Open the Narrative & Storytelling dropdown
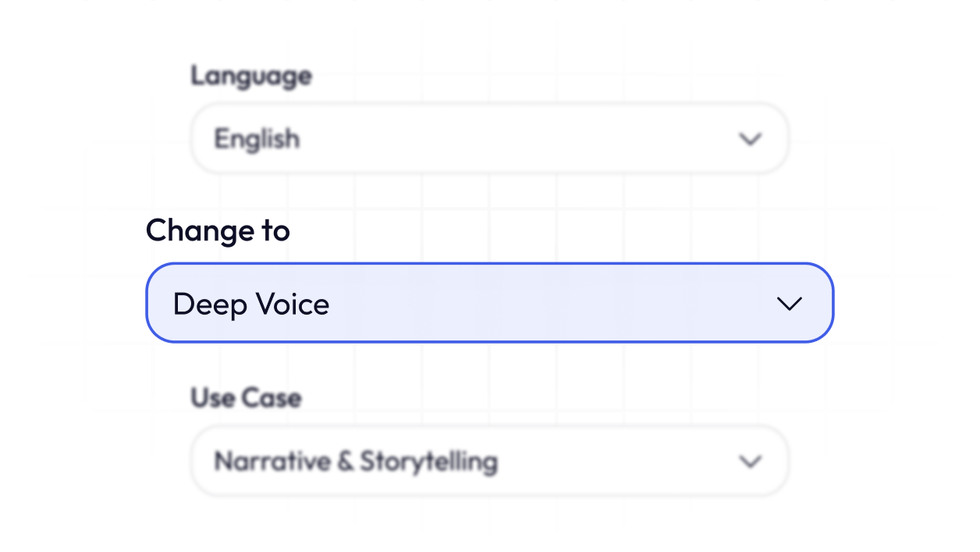Image resolution: width=980 pixels, height=552 pixels. pos(489,461)
